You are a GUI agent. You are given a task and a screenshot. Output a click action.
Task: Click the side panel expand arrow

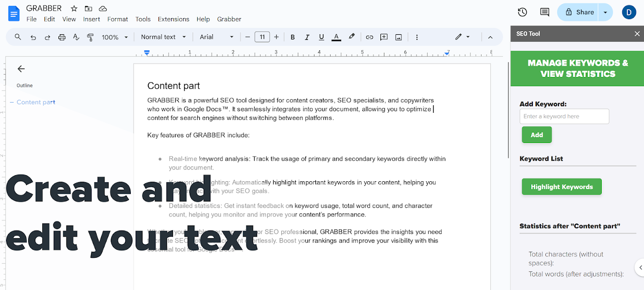tap(640, 267)
